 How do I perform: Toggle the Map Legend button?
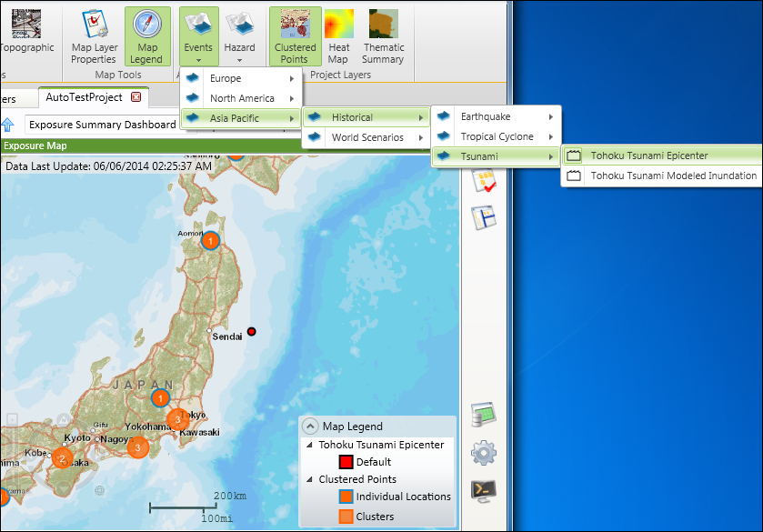coord(146,36)
